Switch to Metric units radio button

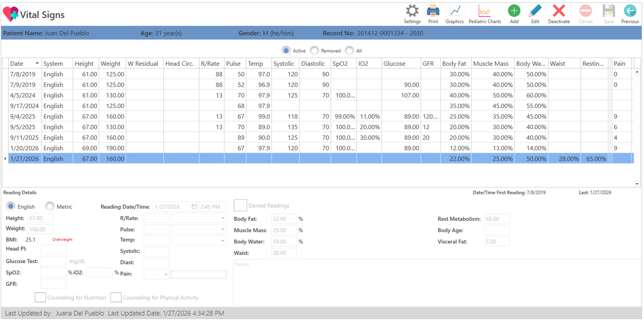pos(50,206)
